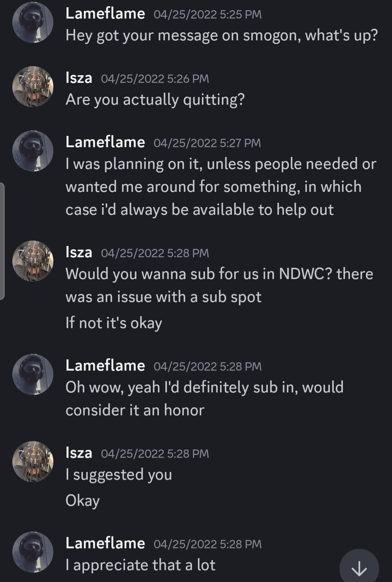Select the Lameflame username posted at 5:27 PM
Screen dimensions: 392x582
(105, 142)
